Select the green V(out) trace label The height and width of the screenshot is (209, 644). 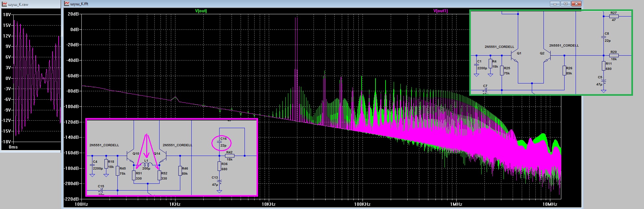(201, 11)
